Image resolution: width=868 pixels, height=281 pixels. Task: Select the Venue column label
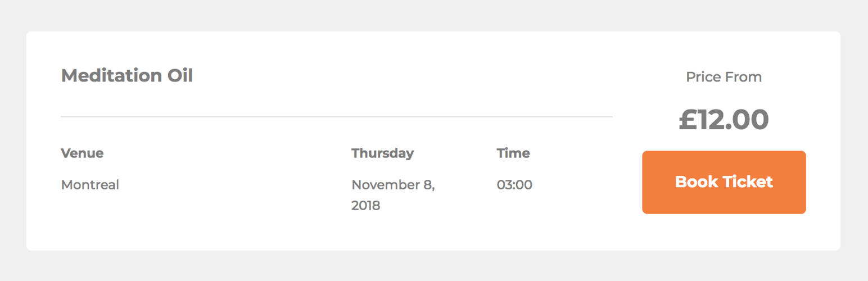point(82,153)
